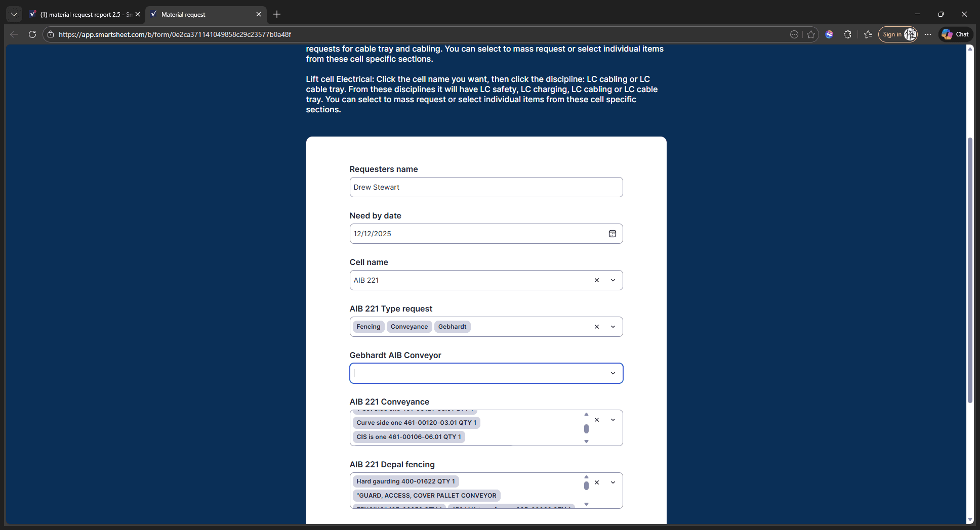Screen dimensions: 980x530
Task: View site information lock icon
Action: pos(51,34)
